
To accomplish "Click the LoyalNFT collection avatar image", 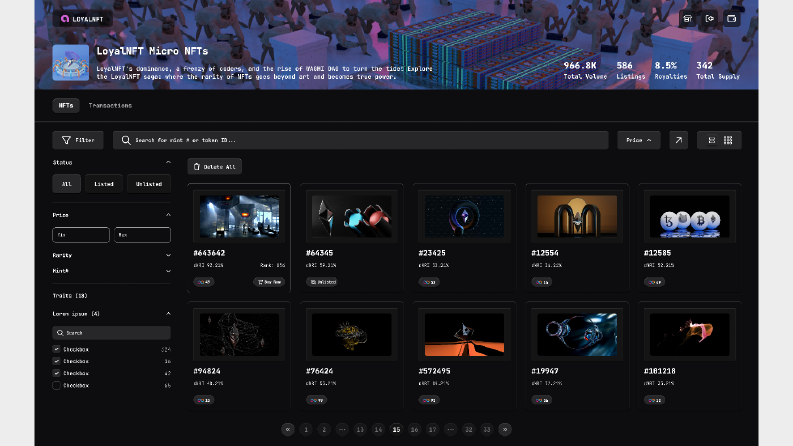I will pyautogui.click(x=71, y=63).
